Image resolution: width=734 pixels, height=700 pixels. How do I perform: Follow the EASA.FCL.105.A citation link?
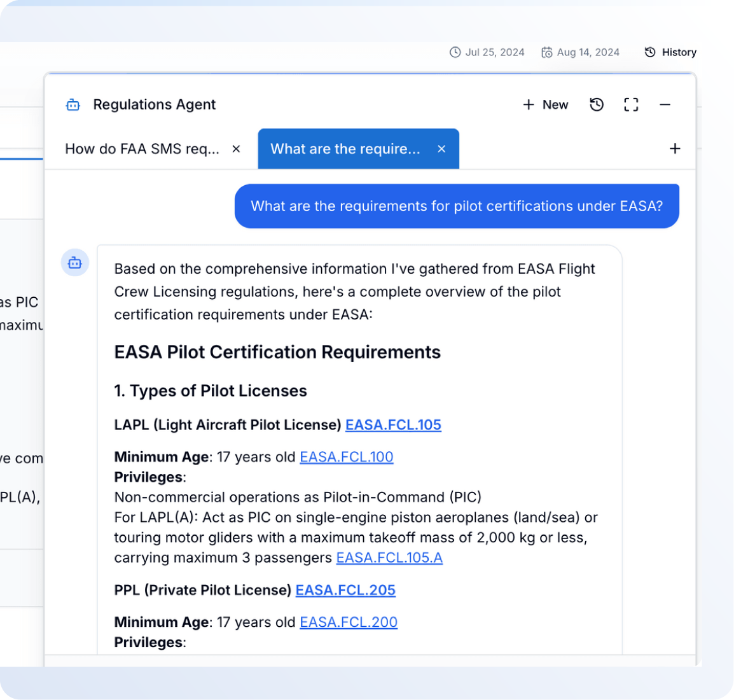(x=389, y=558)
